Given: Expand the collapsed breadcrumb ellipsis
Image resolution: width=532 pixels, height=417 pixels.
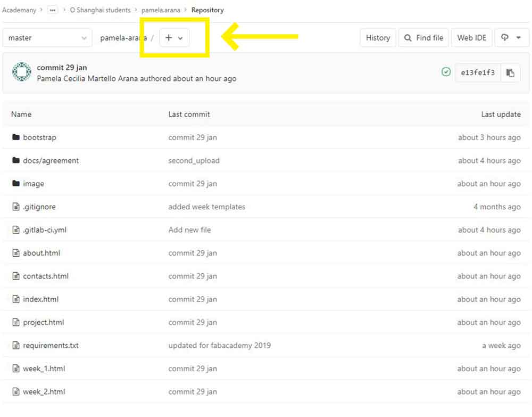Looking at the screenshot, I should (x=53, y=10).
